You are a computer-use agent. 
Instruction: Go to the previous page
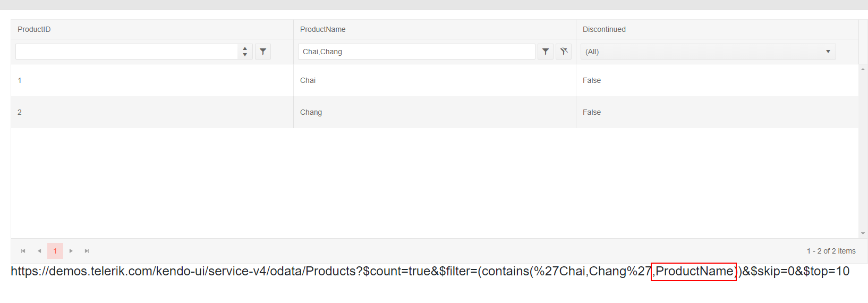[x=39, y=251]
